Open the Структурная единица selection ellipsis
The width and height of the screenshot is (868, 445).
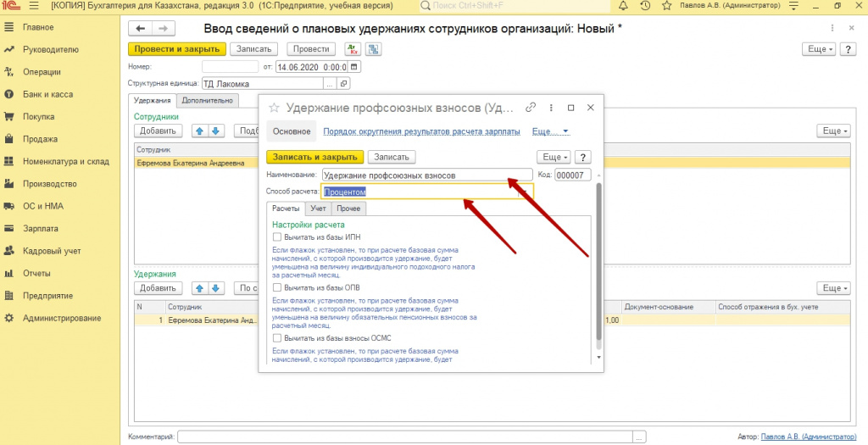tap(330, 84)
